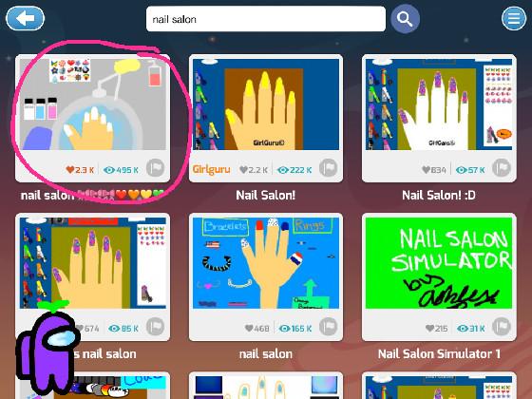Open the Nail Salon Simulator 1 title

tap(439, 353)
